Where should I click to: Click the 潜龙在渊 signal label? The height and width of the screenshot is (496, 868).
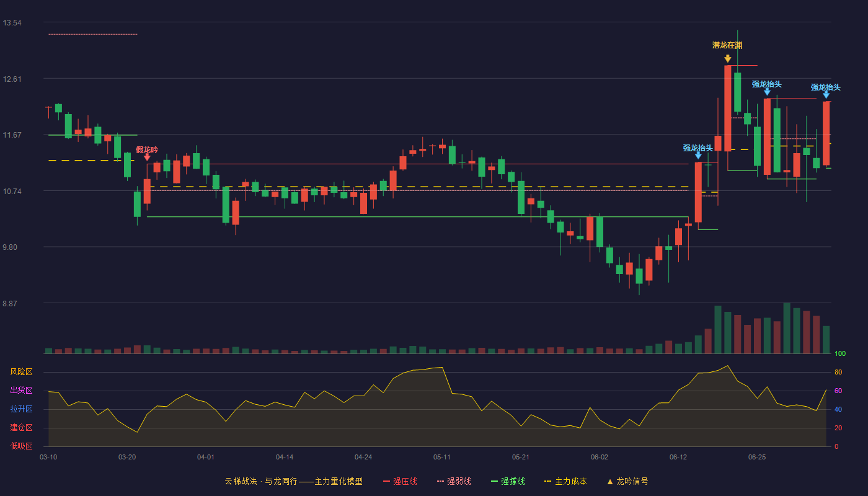pos(727,45)
